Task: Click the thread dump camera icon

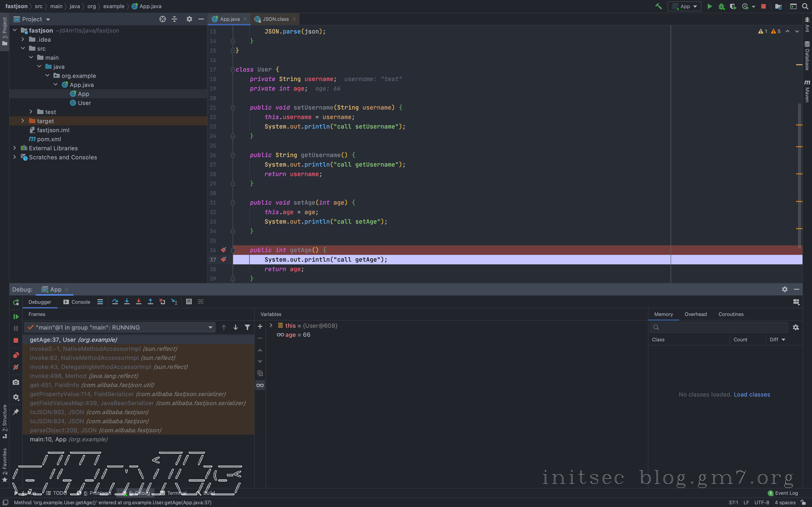Action: (16, 382)
